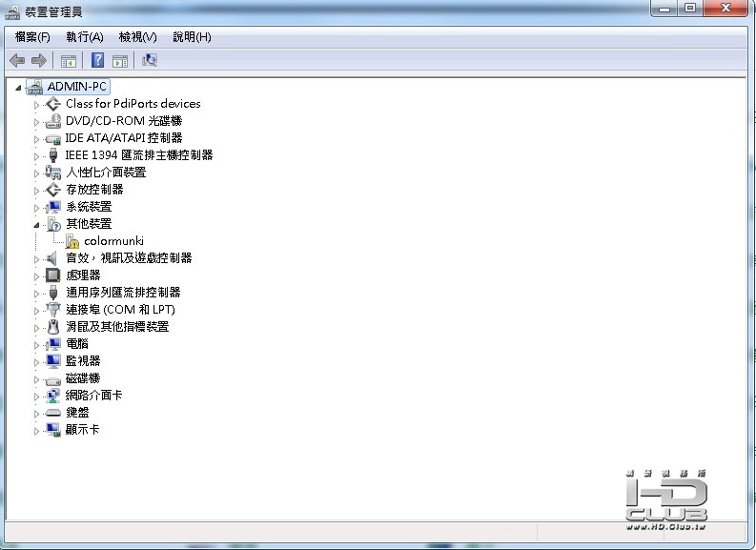
Task: Click the PdiPorts devices category icon
Action: coord(53,104)
